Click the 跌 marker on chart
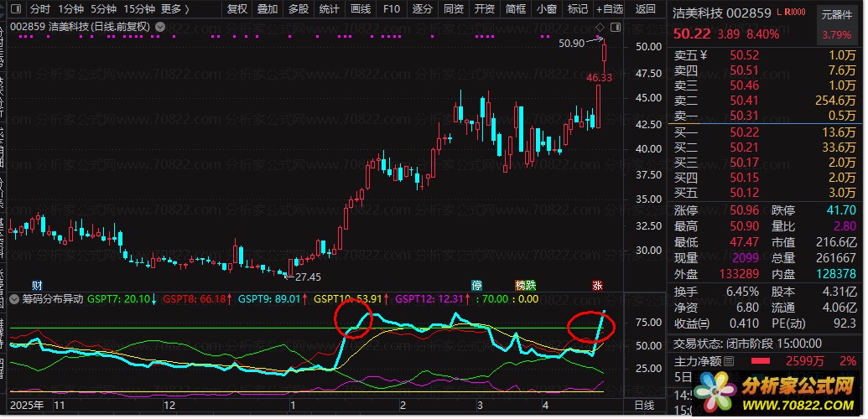Viewport: 868px width, 419px height. click(x=531, y=286)
